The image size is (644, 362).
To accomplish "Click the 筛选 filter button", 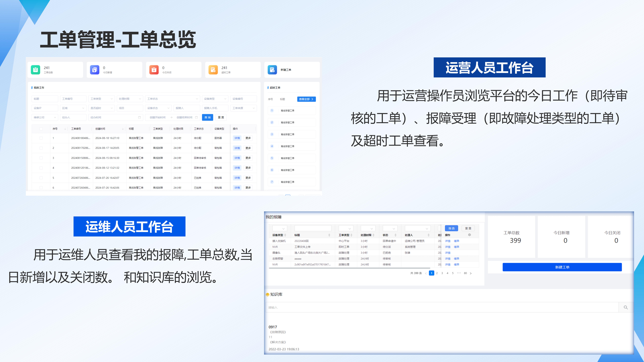I will (451, 228).
